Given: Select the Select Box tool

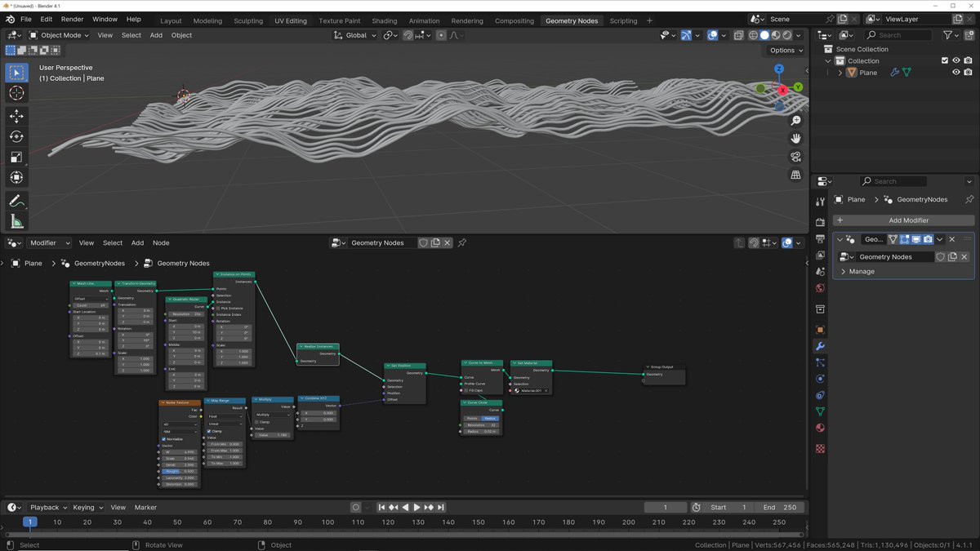Looking at the screenshot, I should pyautogui.click(x=16, y=73).
